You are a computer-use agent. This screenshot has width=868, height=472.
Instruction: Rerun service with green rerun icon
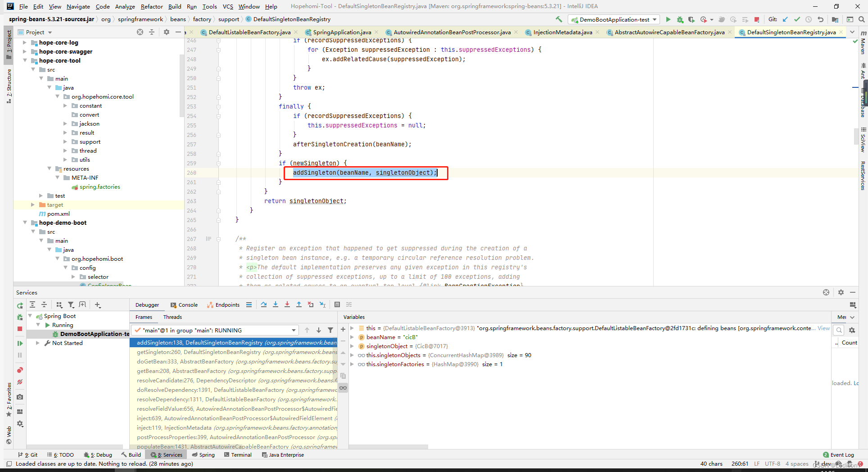(x=20, y=305)
